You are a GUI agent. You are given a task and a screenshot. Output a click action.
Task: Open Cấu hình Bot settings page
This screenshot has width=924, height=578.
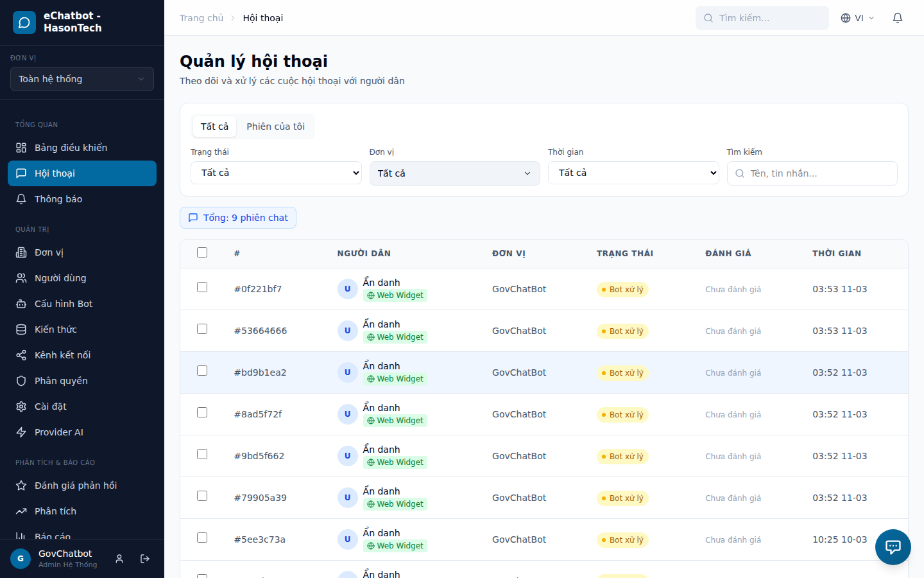point(63,304)
